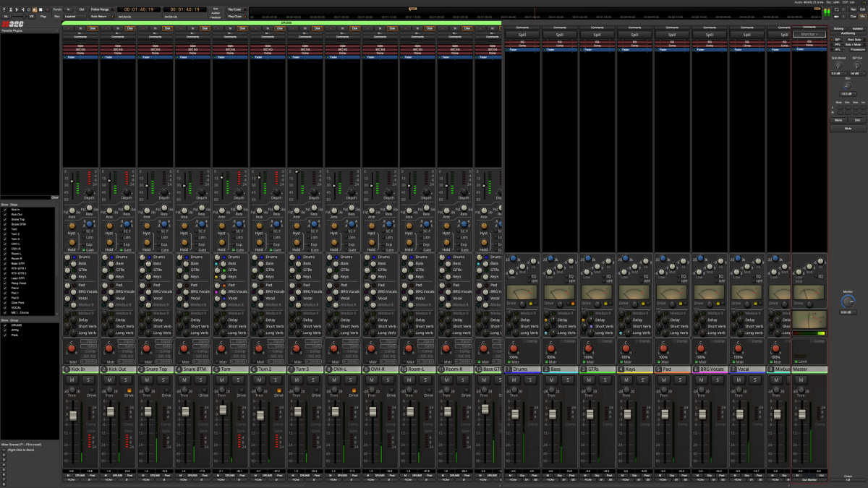
Task: Toggle Disk monitoring on Kick In strip
Action: click(93, 28)
